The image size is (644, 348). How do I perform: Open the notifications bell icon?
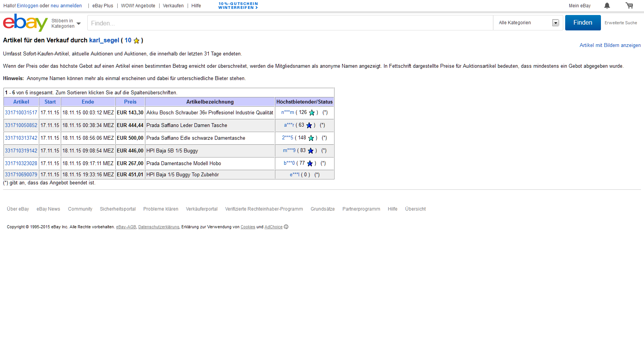pyautogui.click(x=607, y=5)
